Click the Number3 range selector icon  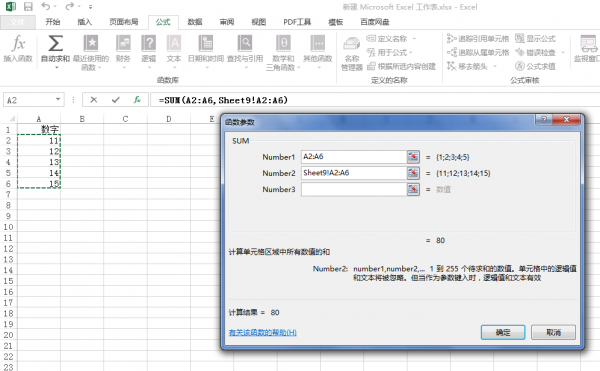(x=413, y=189)
